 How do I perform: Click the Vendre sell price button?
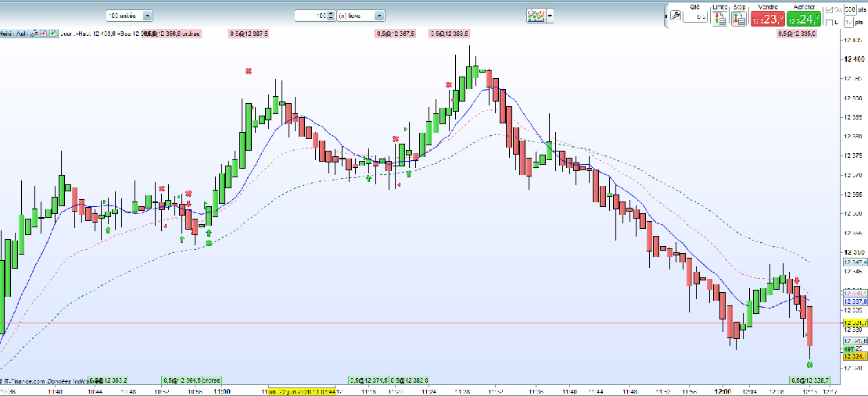pos(767,20)
